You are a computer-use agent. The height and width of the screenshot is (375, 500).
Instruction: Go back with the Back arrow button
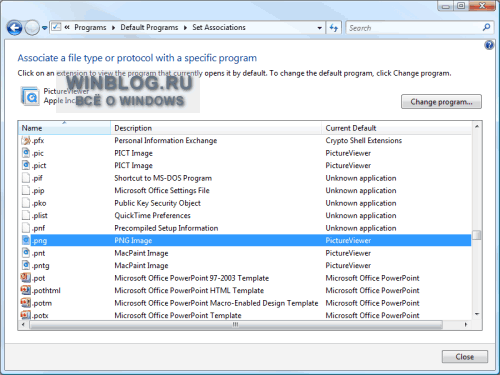click(x=14, y=28)
